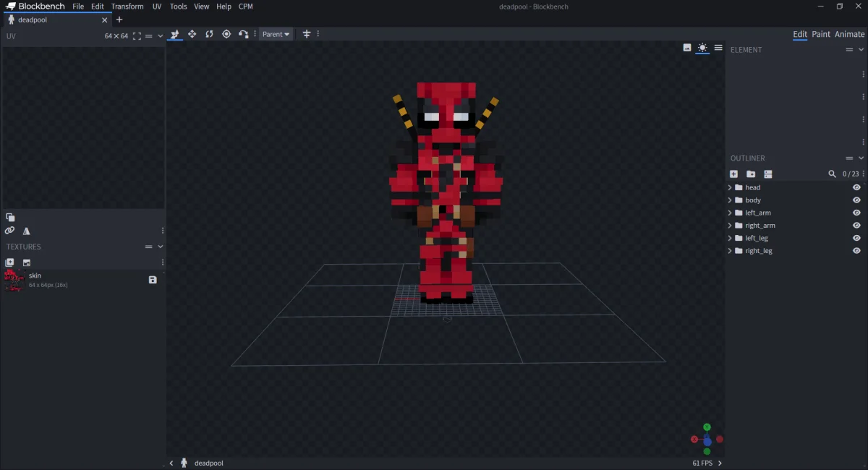Click Add Group icon in Outliner
The image size is (868, 470).
(x=751, y=174)
